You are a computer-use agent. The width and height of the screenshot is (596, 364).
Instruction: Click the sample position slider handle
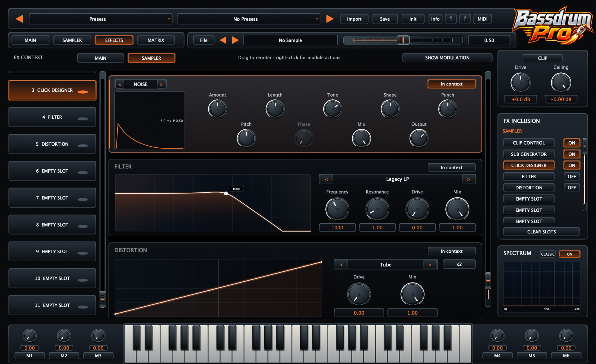click(403, 40)
